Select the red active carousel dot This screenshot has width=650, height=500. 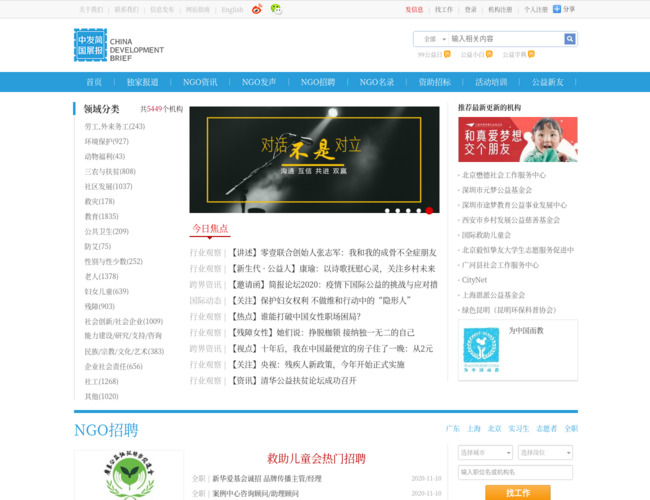pos(429,211)
